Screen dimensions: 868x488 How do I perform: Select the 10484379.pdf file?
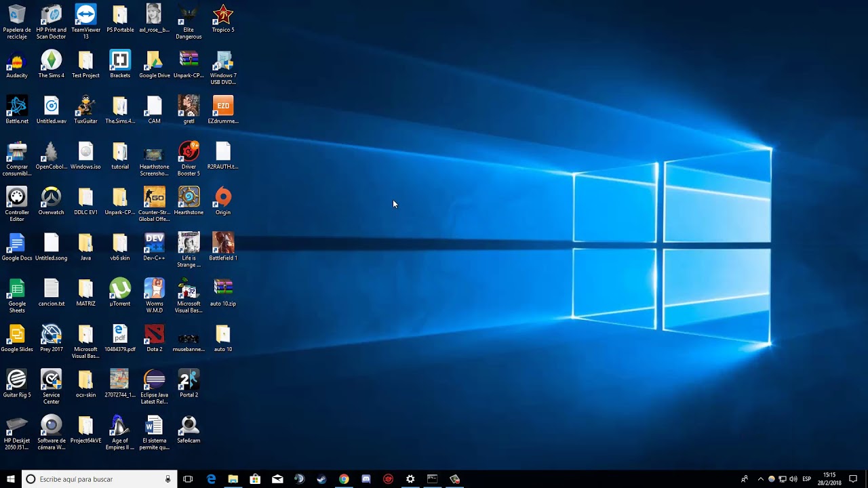(x=120, y=338)
